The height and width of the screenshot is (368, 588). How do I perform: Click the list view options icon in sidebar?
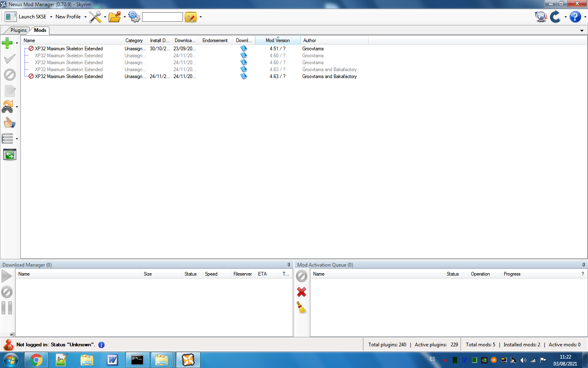click(x=8, y=139)
